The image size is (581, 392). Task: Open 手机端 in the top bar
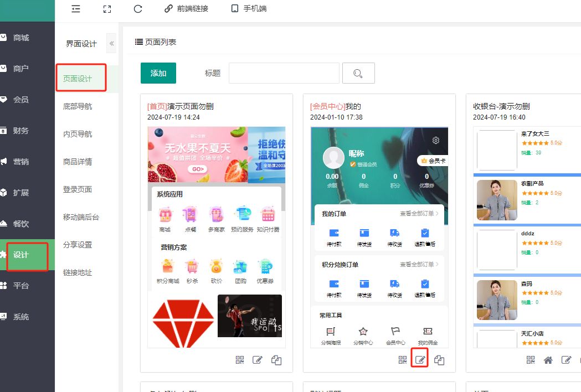point(249,9)
